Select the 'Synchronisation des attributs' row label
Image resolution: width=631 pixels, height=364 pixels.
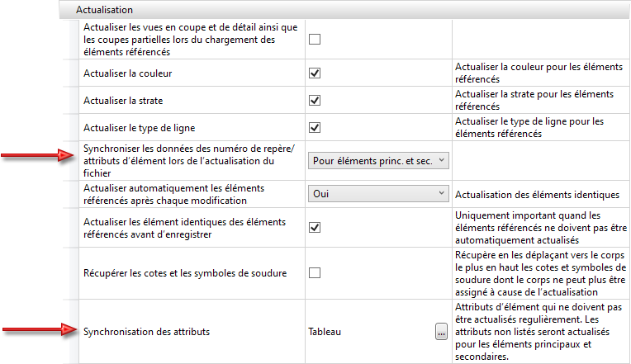(146, 332)
